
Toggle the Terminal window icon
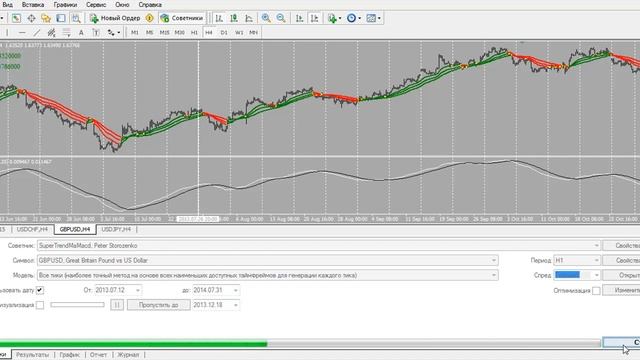(x=61, y=18)
